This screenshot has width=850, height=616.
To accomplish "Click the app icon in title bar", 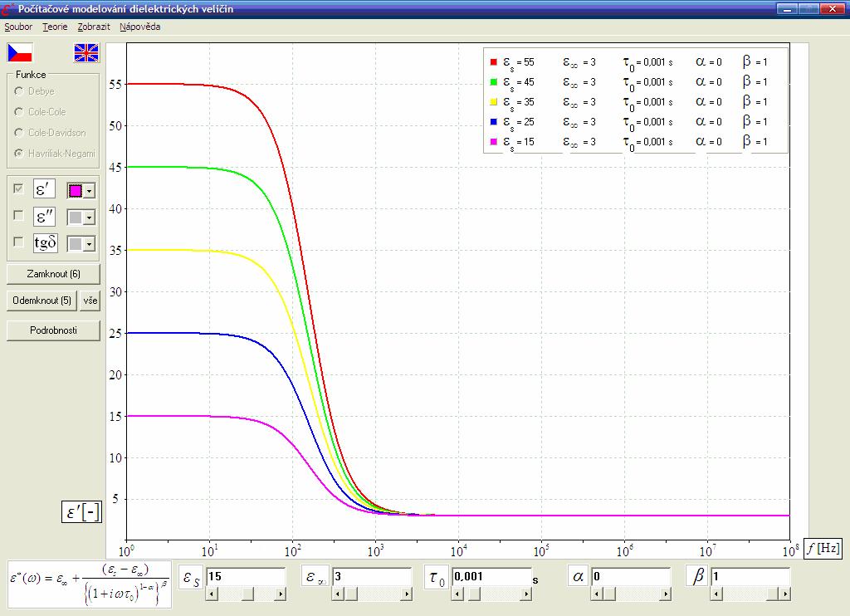I will point(7,8).
